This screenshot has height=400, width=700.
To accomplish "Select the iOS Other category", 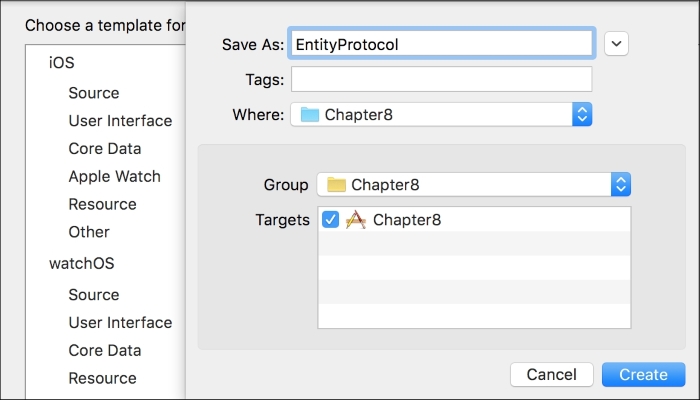I will 89,232.
